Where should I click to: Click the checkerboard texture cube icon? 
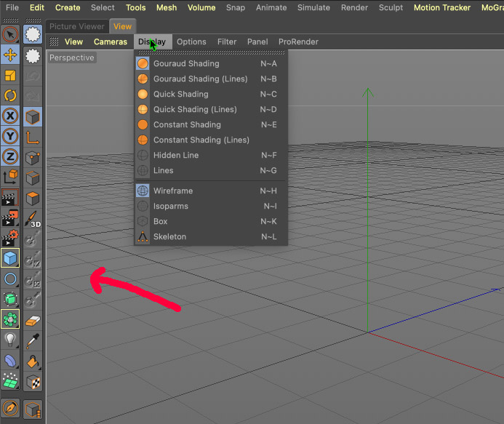(33, 382)
